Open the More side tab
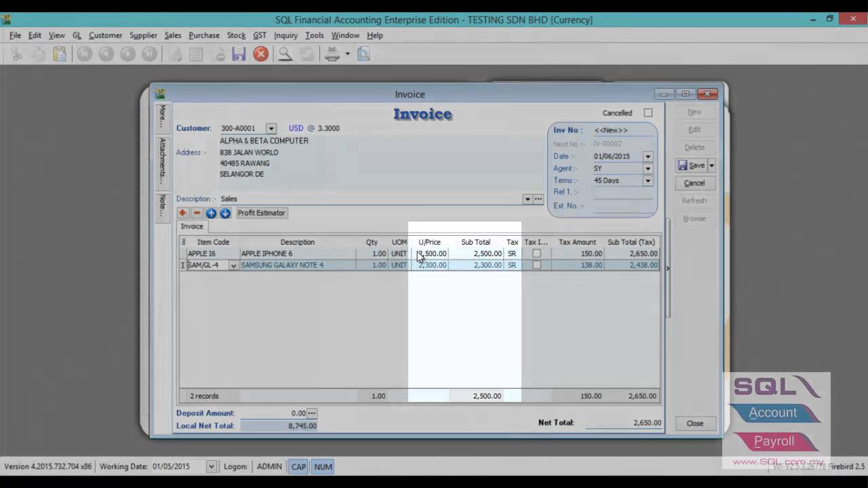 tap(162, 117)
